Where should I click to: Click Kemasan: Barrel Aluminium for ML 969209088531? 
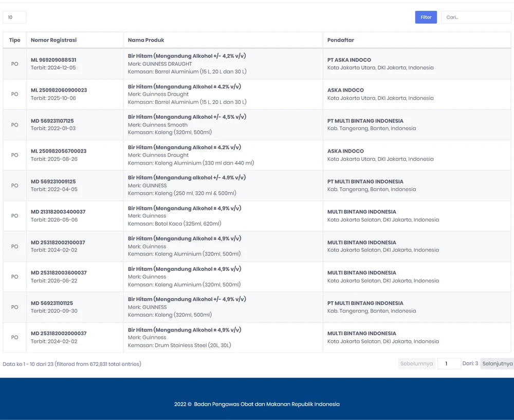[187, 71]
